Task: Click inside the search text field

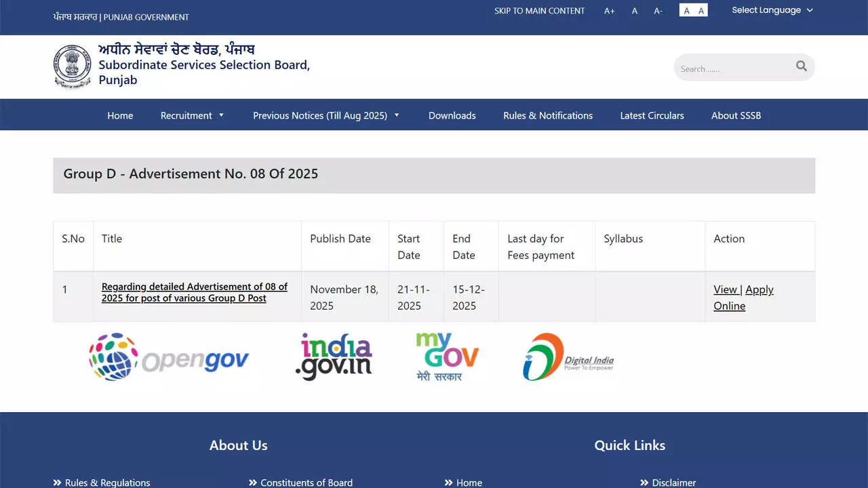Action: 732,68
